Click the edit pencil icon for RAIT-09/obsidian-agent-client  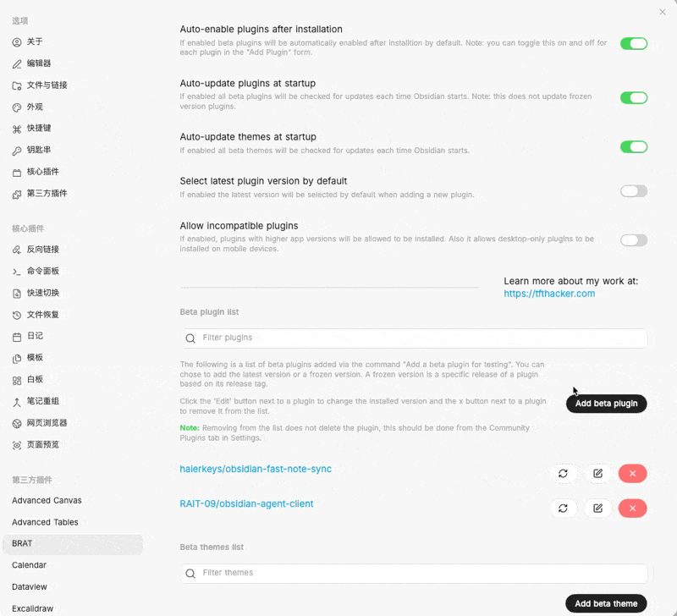[598, 508]
